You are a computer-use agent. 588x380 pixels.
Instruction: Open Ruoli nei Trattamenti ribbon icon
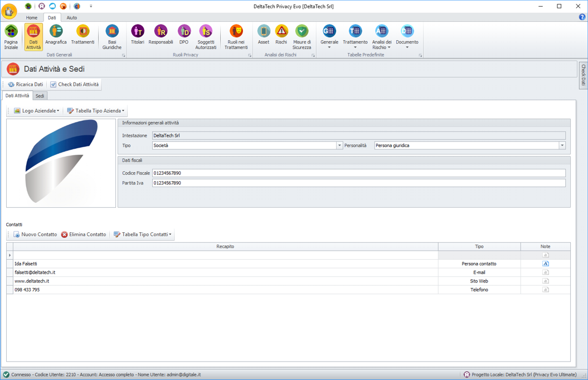pyautogui.click(x=236, y=37)
